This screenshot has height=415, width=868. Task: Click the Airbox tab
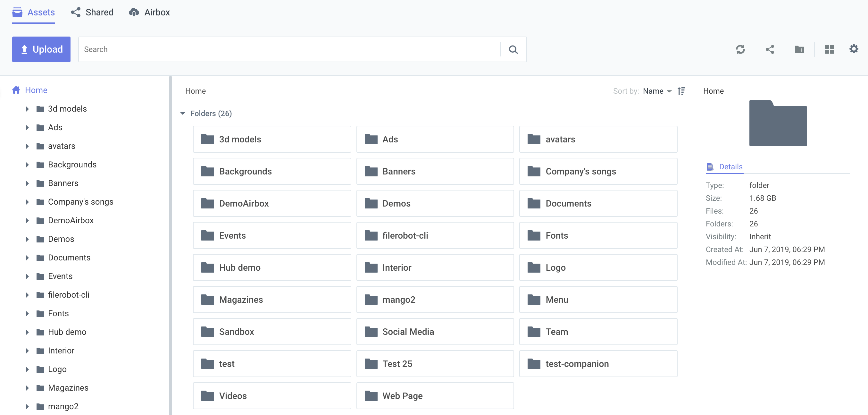pos(150,12)
